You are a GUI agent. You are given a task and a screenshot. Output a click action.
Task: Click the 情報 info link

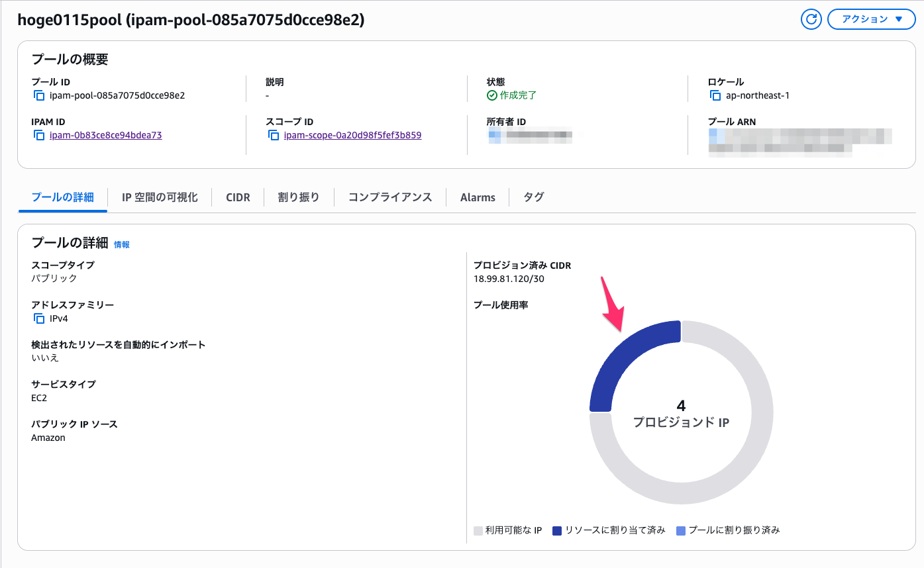[122, 244]
